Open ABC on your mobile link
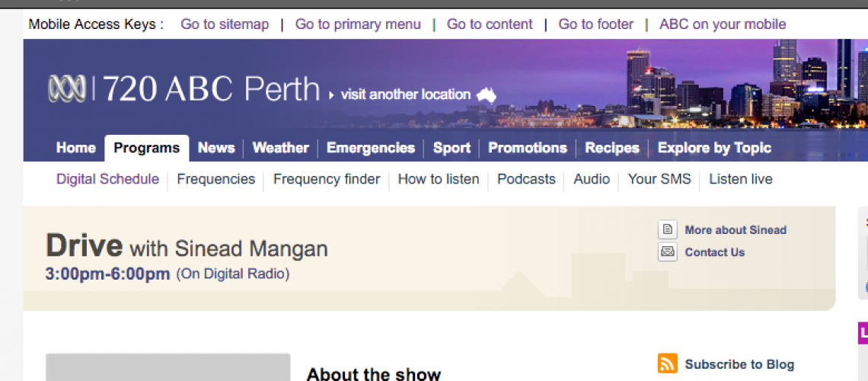This screenshot has width=868, height=381. 723,24
